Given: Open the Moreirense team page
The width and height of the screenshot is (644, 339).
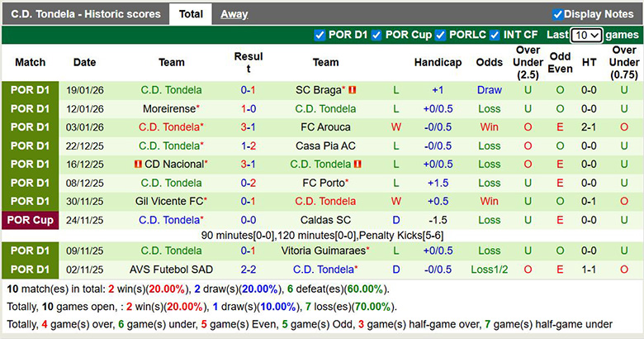Looking at the screenshot, I should tap(170, 109).
